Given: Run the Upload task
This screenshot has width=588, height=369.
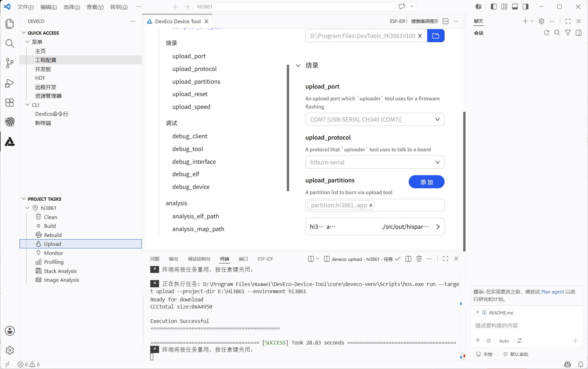Looking at the screenshot, I should [x=81, y=244].
